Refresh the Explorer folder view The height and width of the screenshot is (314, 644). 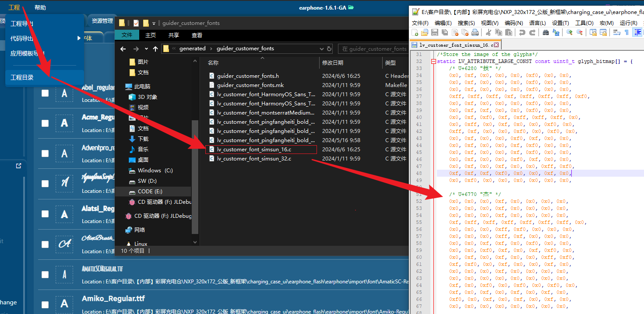(x=329, y=49)
